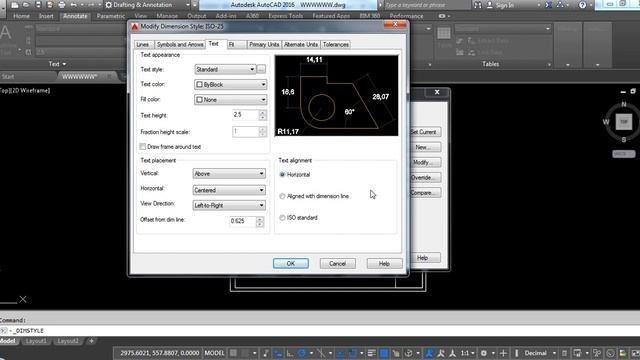Click the text style browse (...) button
Image resolution: width=640 pixels, height=360 pixels.
pyautogui.click(x=262, y=69)
